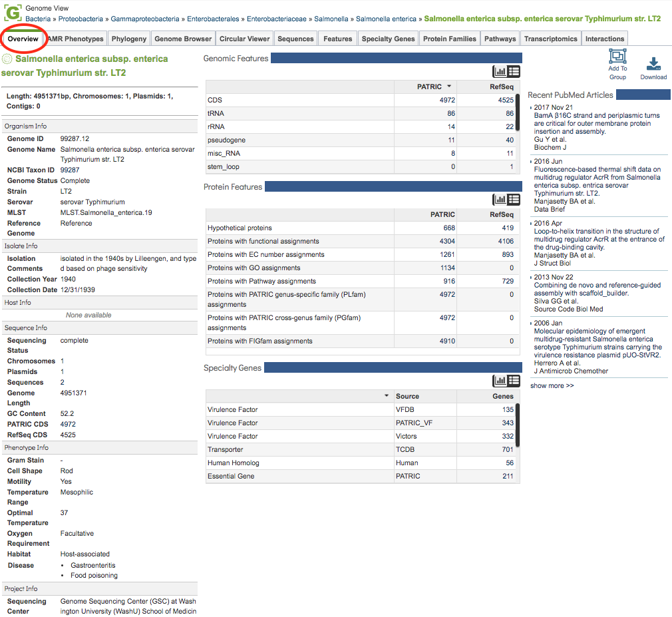672x617 pixels.
Task: Go to the Features tab
Action: click(338, 39)
